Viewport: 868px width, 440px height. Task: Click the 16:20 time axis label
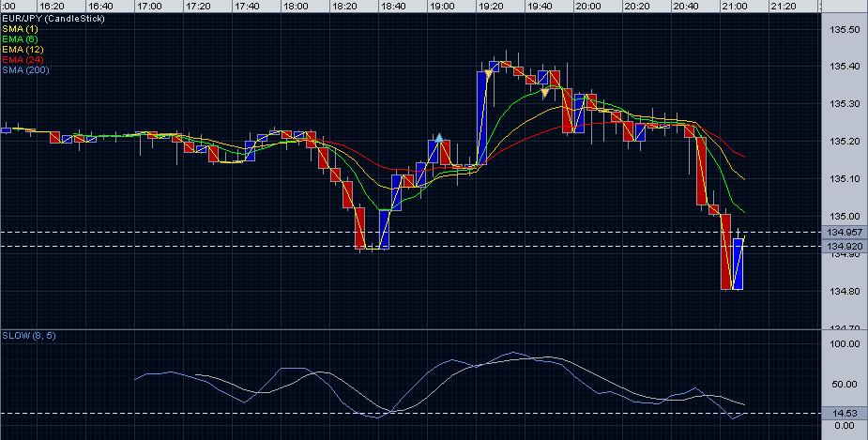(x=52, y=6)
